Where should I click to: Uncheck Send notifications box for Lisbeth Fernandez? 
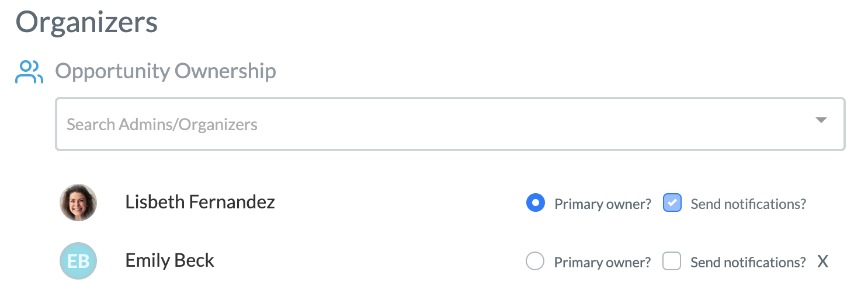point(672,203)
